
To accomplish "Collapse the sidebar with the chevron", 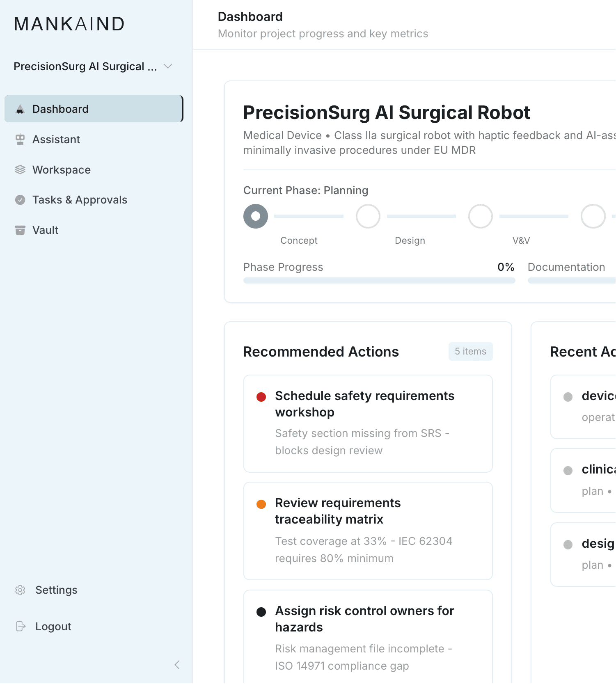I will (x=177, y=665).
